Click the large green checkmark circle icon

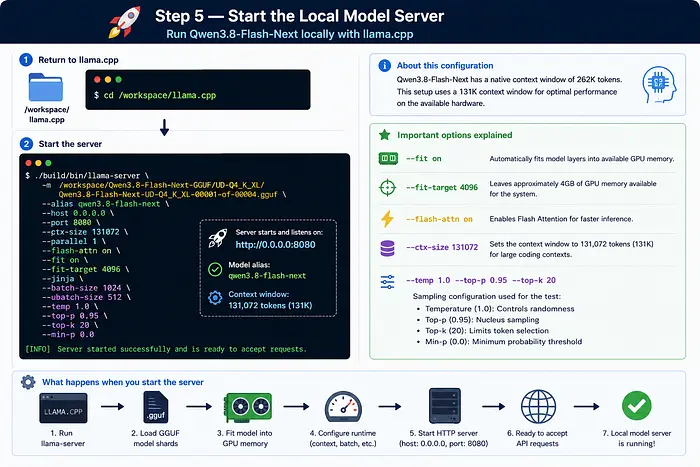coord(637,405)
